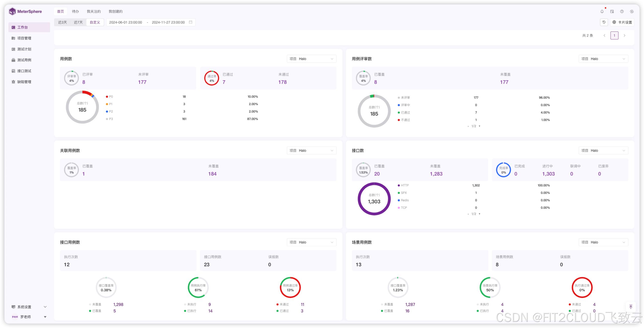Expand the 罗老师 user dropdown arrow
This screenshot has width=644, height=328.
pyautogui.click(x=45, y=317)
